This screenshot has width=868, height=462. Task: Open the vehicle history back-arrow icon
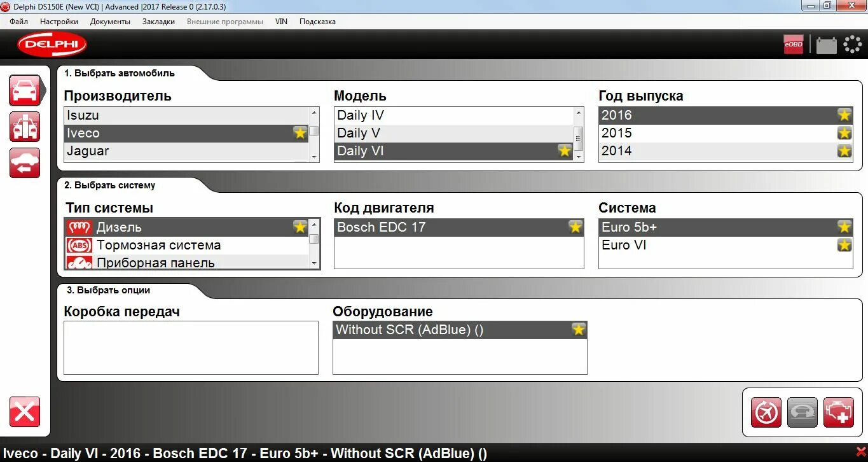coord(25,163)
